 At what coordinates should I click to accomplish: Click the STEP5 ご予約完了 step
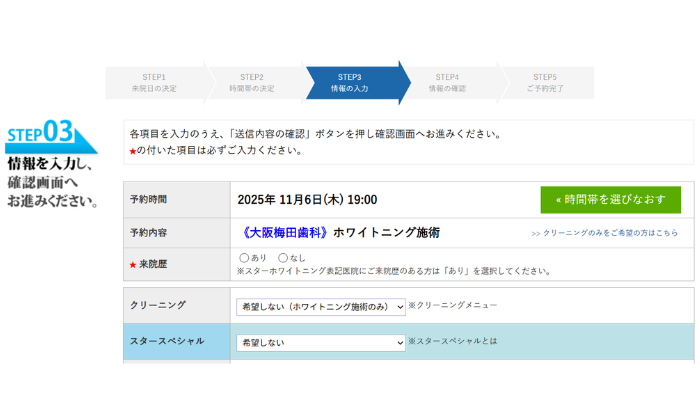pos(545,83)
